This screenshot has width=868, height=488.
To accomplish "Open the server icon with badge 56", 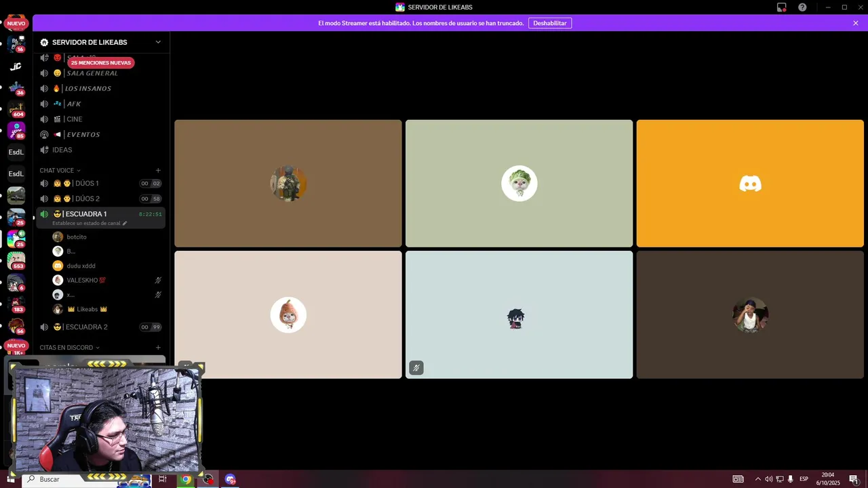I will click(x=16, y=326).
